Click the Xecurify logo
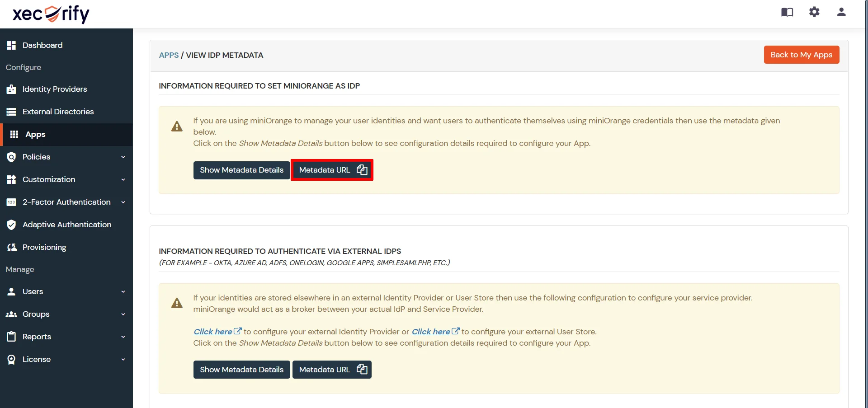This screenshot has height=408, width=868. [x=51, y=14]
